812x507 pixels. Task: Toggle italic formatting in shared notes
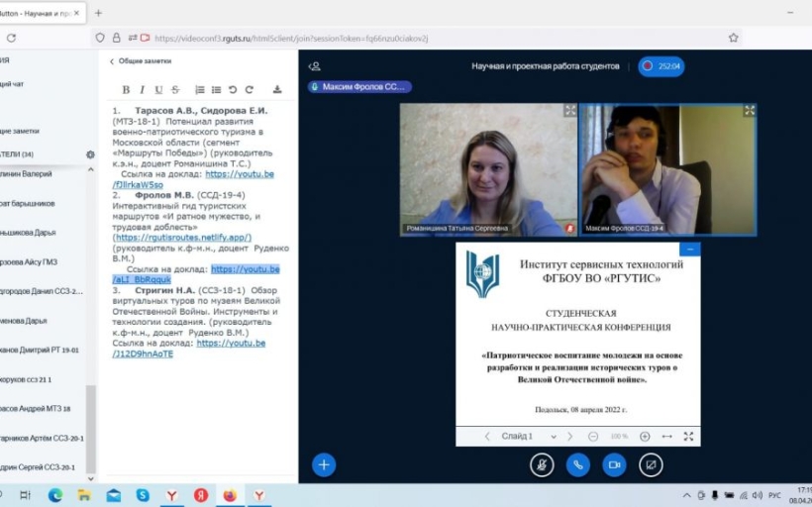(x=142, y=89)
